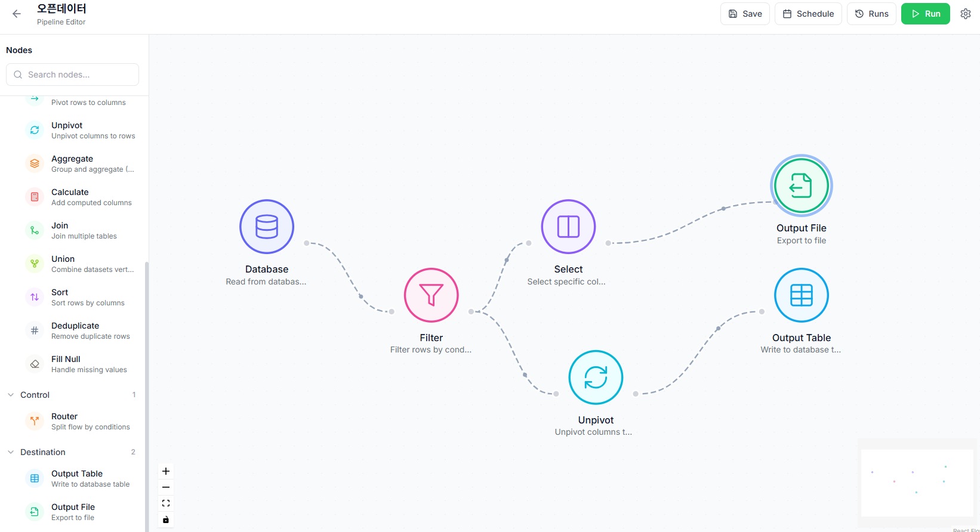
Task: Toggle canvas interactivity lock
Action: (x=166, y=519)
